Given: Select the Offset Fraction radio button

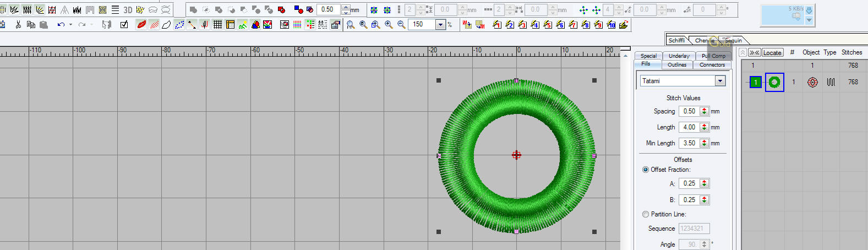Looking at the screenshot, I should pyautogui.click(x=646, y=170).
